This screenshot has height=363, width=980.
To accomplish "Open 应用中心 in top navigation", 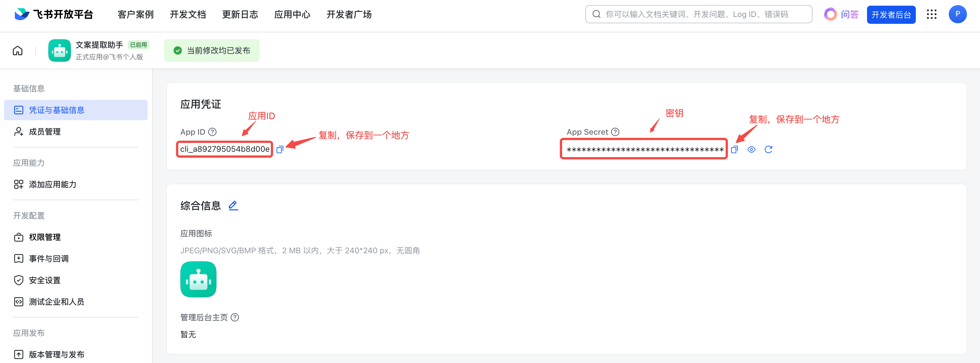I will pos(292,14).
